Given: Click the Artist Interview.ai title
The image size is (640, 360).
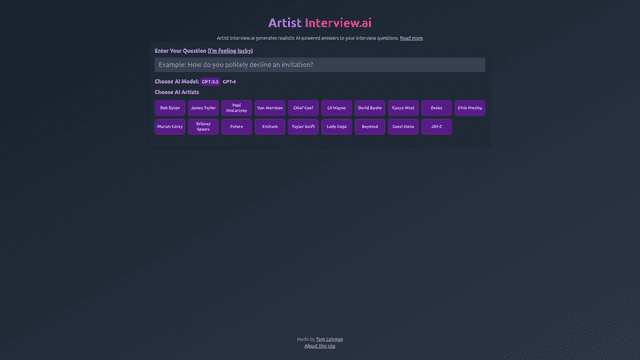Looking at the screenshot, I should [320, 23].
